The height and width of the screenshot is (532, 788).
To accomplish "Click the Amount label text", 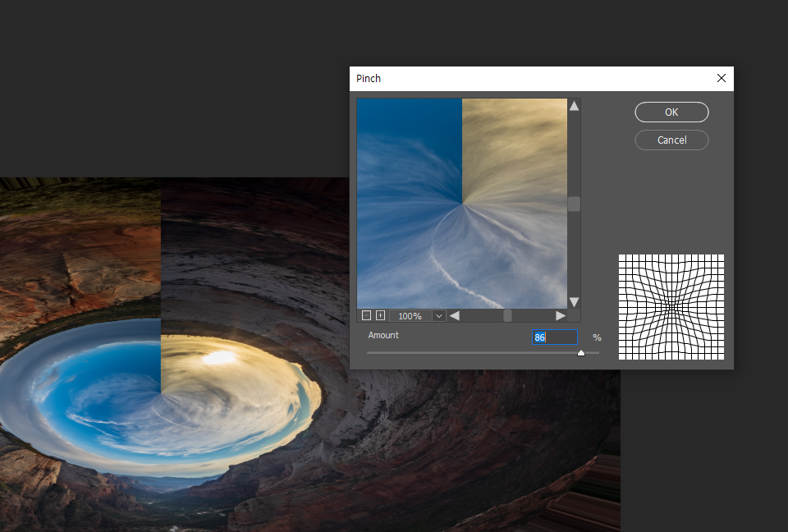I will (x=383, y=335).
